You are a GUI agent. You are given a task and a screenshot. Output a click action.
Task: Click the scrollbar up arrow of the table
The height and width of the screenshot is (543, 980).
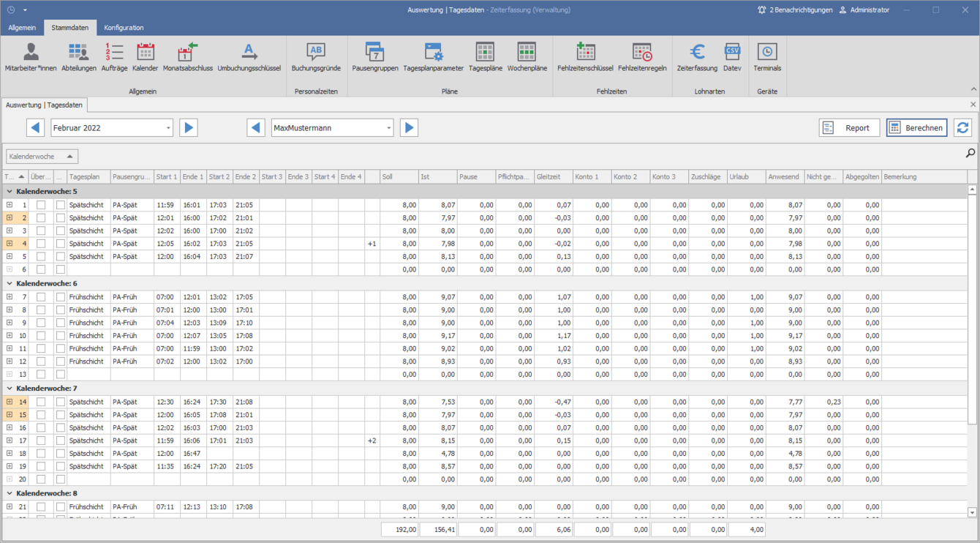coord(972,190)
